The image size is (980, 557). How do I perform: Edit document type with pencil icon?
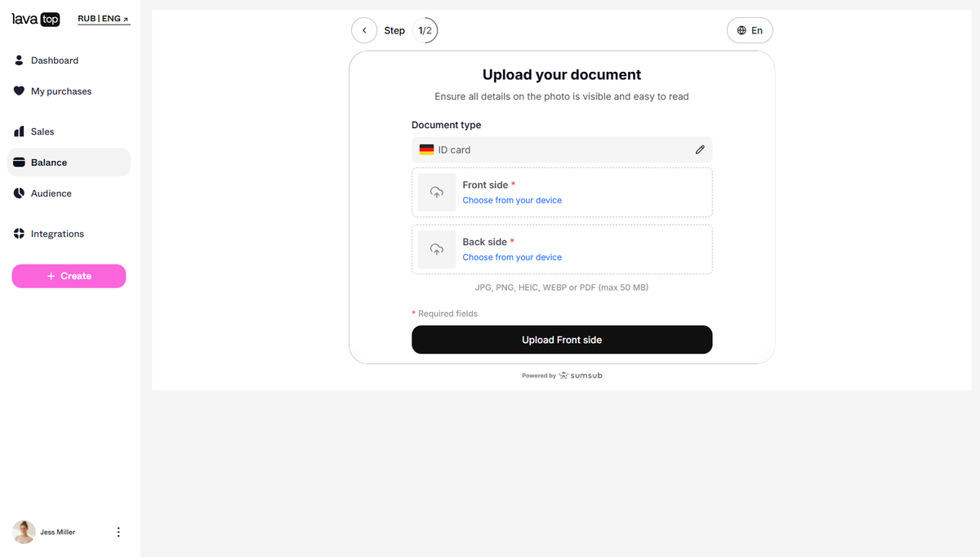pyautogui.click(x=700, y=149)
